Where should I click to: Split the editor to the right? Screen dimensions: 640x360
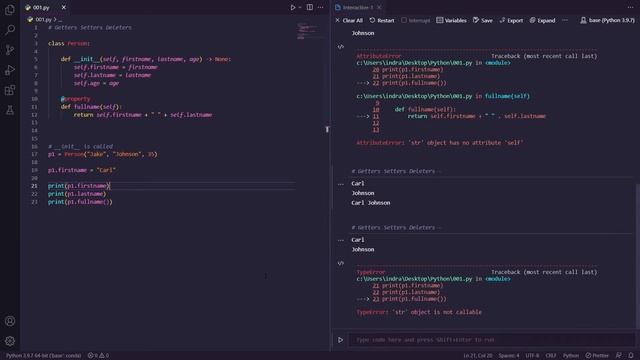click(310, 7)
